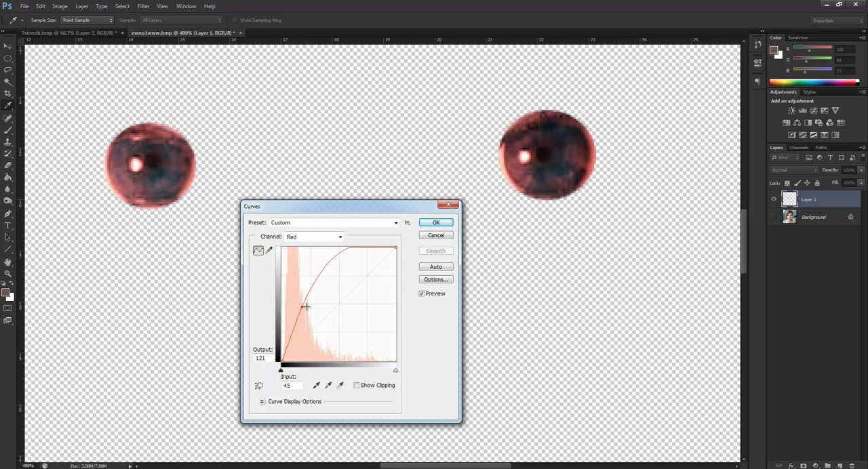Screen dimensions: 868x469
Task: Select the Horizontal Type tool
Action: (x=7, y=225)
